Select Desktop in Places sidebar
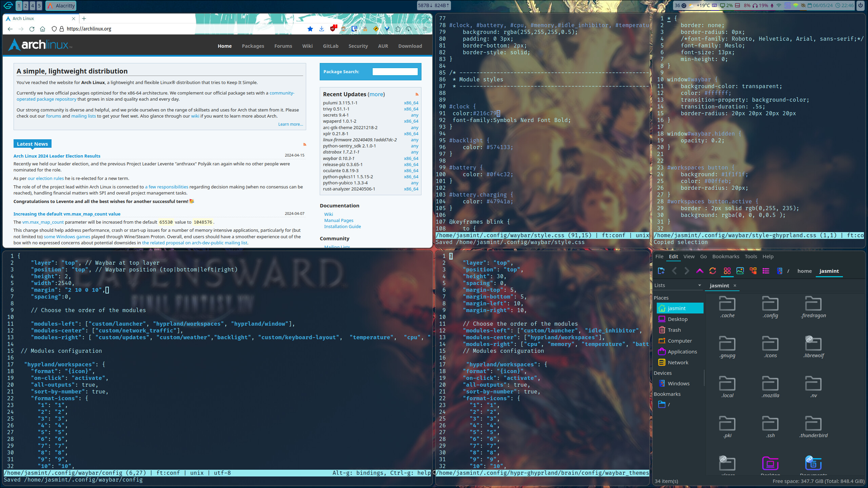 (x=680, y=319)
